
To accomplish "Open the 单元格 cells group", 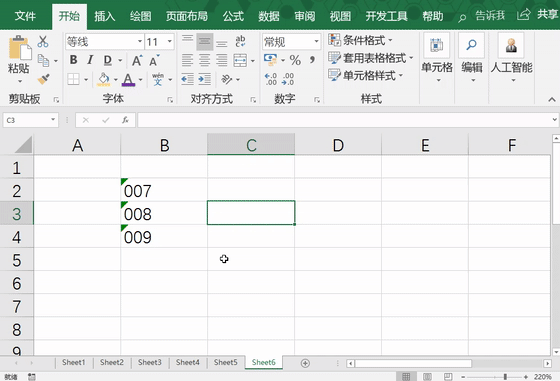I will coord(437,58).
